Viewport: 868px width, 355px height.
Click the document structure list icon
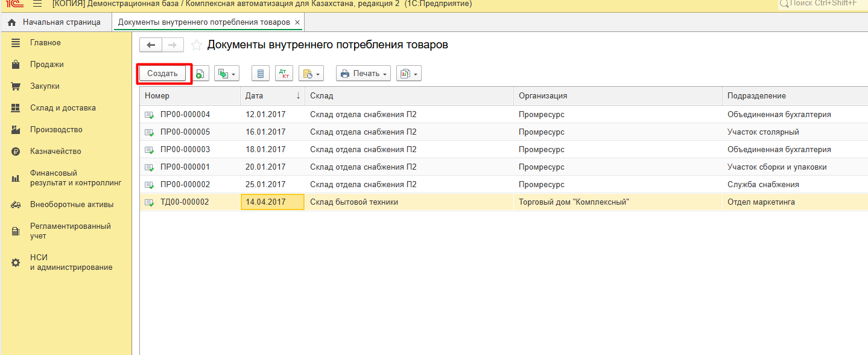pyautogui.click(x=261, y=74)
